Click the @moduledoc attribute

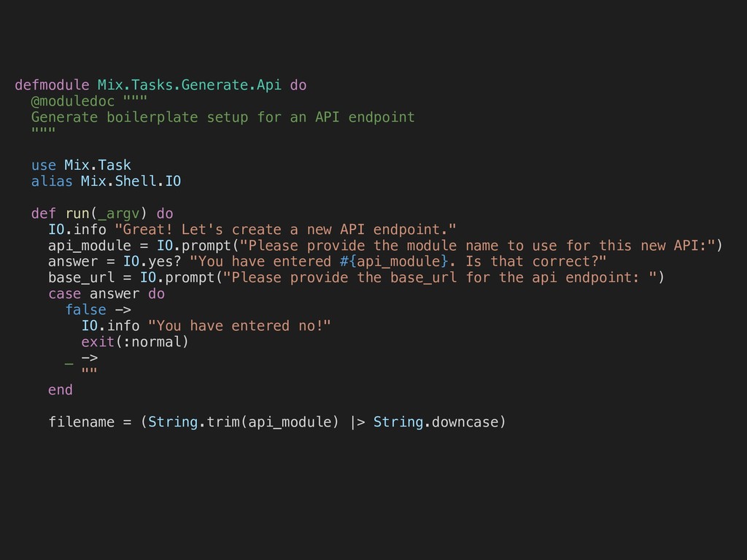coord(73,101)
